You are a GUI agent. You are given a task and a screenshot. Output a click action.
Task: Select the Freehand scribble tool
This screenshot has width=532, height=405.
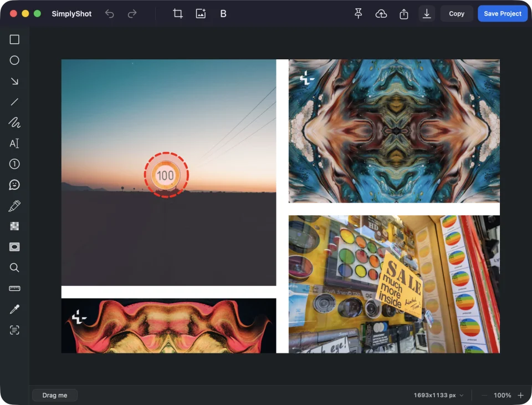point(14,123)
